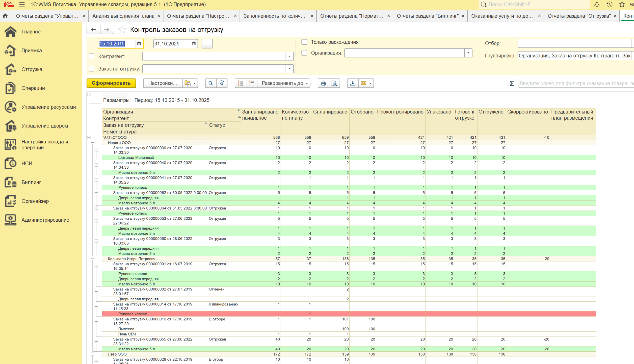Click the Сформировать button
This screenshot has width=634, height=364.
(111, 83)
